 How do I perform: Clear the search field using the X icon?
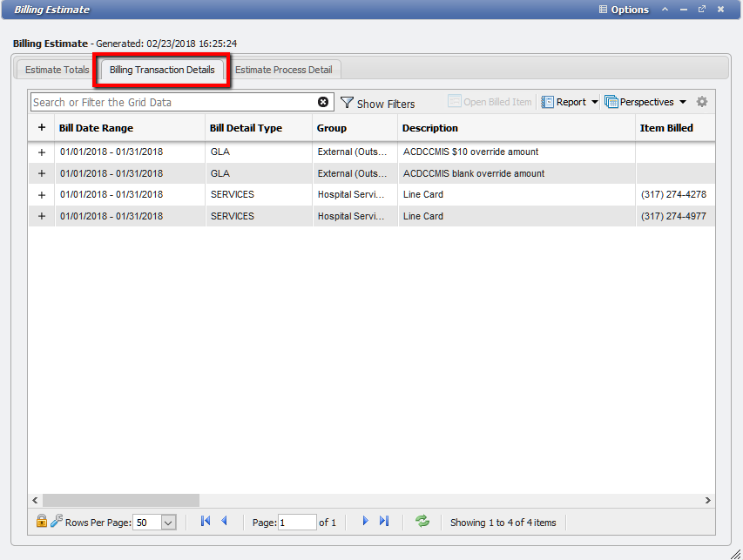point(322,102)
